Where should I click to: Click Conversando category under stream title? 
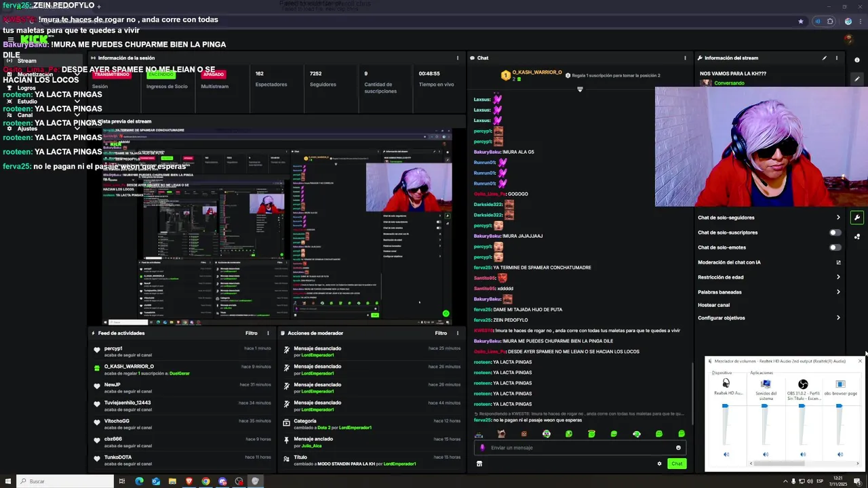729,83
